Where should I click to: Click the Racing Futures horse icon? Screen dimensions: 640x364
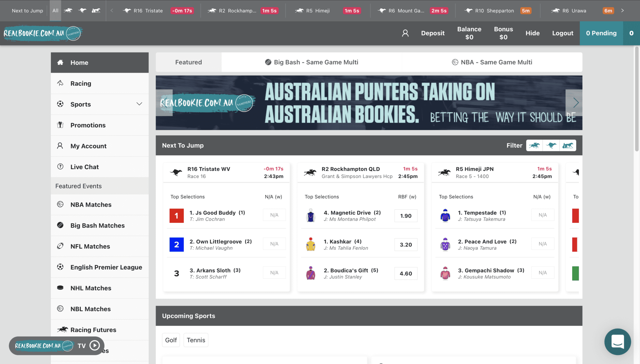(62, 329)
